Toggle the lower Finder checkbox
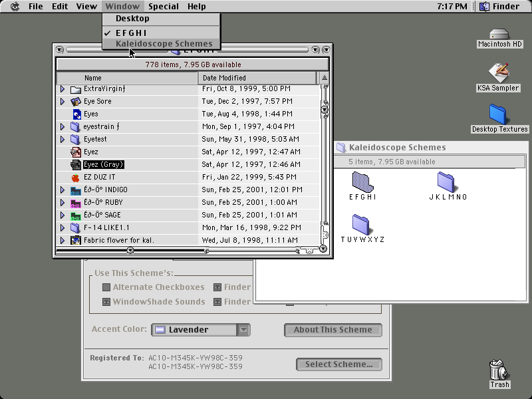Screen dimensions: 532x399 click(x=217, y=302)
